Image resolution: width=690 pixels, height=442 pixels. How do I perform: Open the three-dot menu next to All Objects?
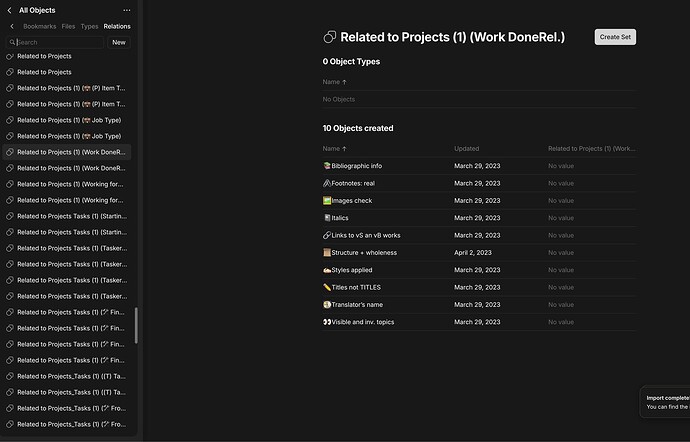[127, 10]
